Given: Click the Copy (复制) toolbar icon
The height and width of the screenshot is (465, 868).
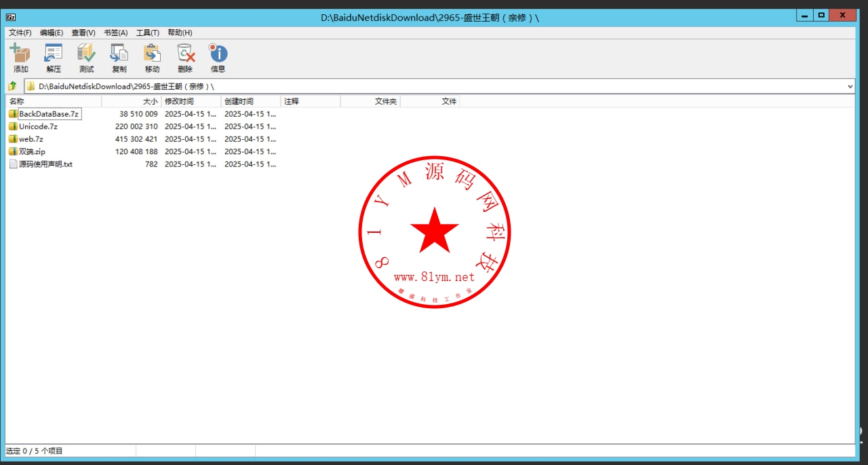Looking at the screenshot, I should [x=119, y=54].
